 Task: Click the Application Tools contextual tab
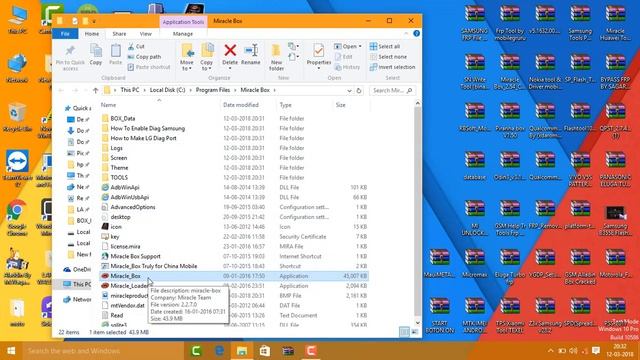click(x=183, y=22)
